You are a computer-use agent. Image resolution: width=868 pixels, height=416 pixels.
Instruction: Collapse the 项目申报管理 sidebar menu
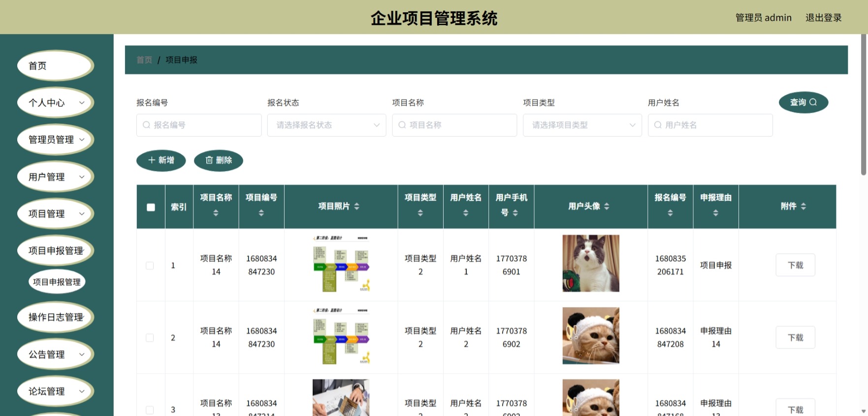pyautogui.click(x=56, y=250)
